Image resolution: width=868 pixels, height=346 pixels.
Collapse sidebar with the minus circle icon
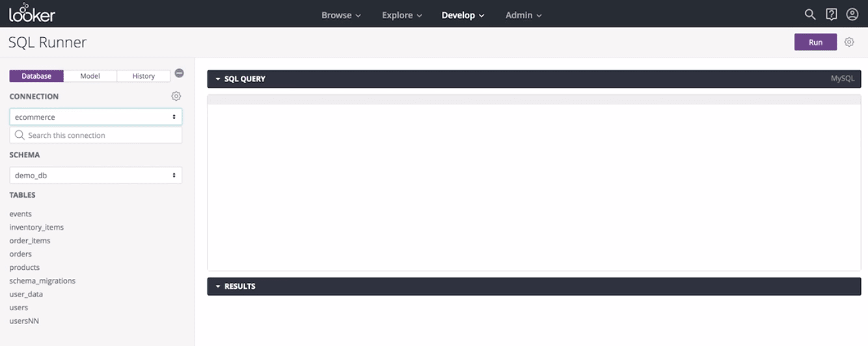pyautogui.click(x=180, y=73)
